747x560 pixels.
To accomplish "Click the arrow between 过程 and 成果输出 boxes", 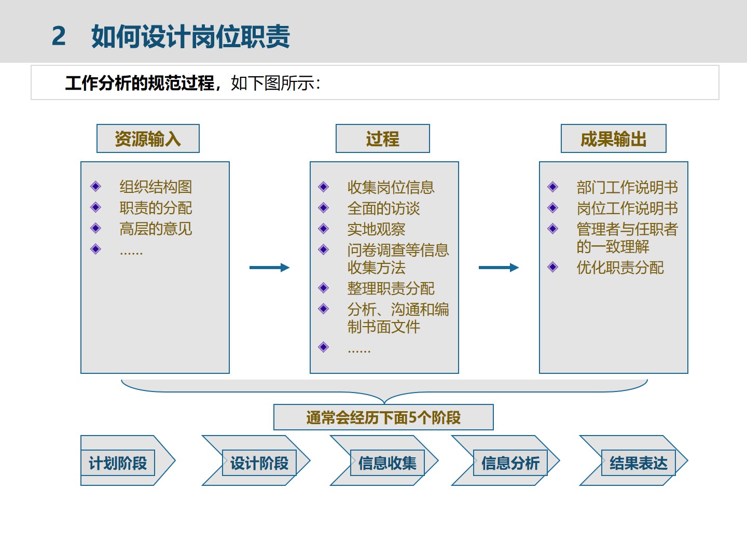I will tap(499, 268).
